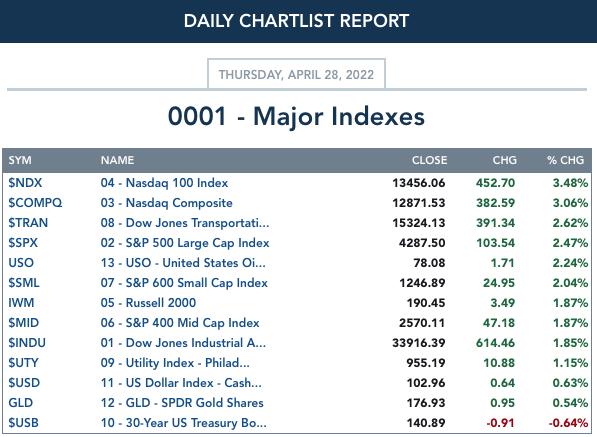This screenshot has height=437, width=597.
Task: Open the $COMPQ symbol link
Action: (x=35, y=203)
